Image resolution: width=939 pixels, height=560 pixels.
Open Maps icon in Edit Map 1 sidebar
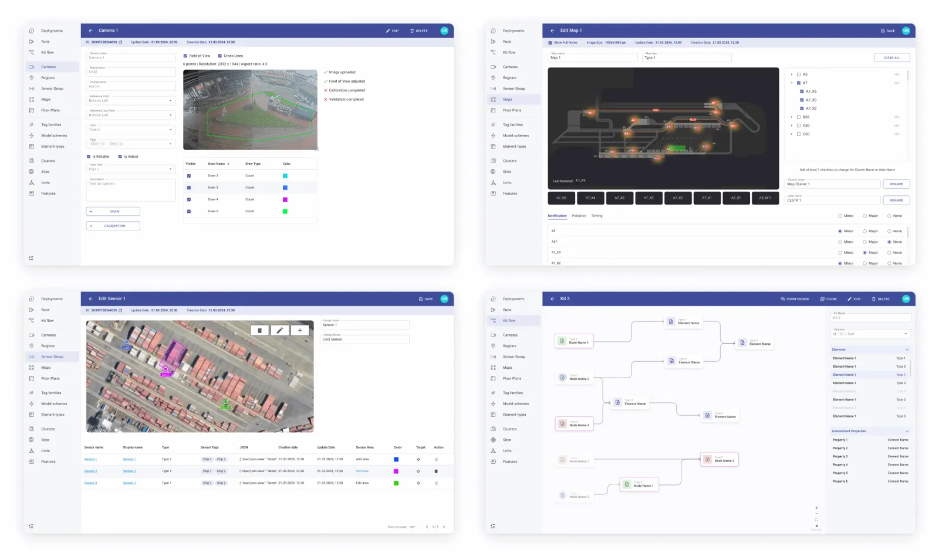tap(493, 100)
